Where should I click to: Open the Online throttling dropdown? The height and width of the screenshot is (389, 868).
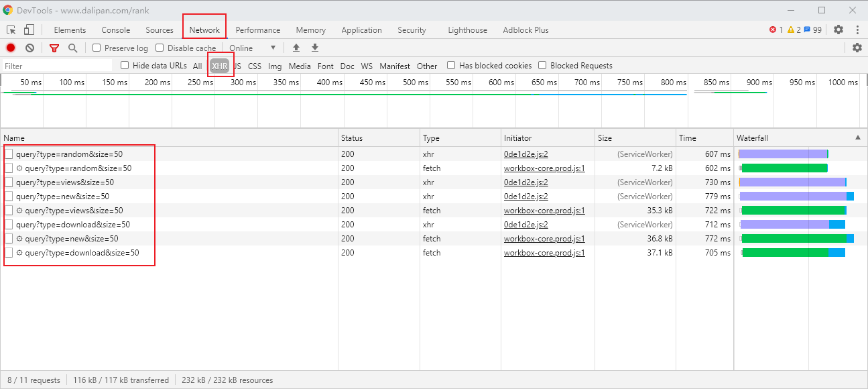253,48
